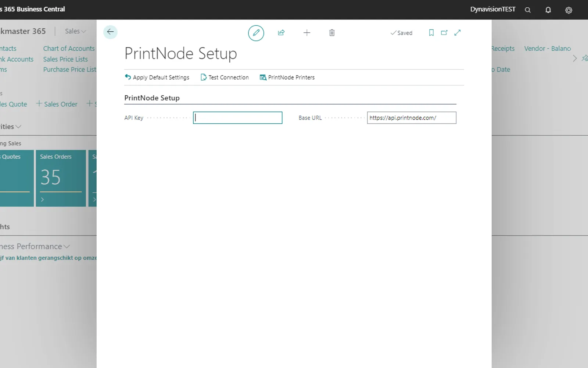Create new record with the plus icon
The height and width of the screenshot is (368, 588).
[x=307, y=33]
